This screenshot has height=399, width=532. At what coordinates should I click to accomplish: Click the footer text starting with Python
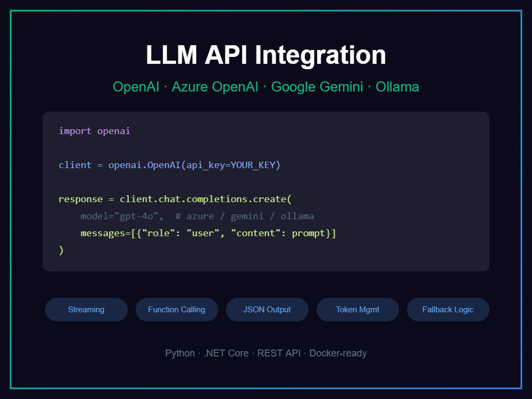266,353
